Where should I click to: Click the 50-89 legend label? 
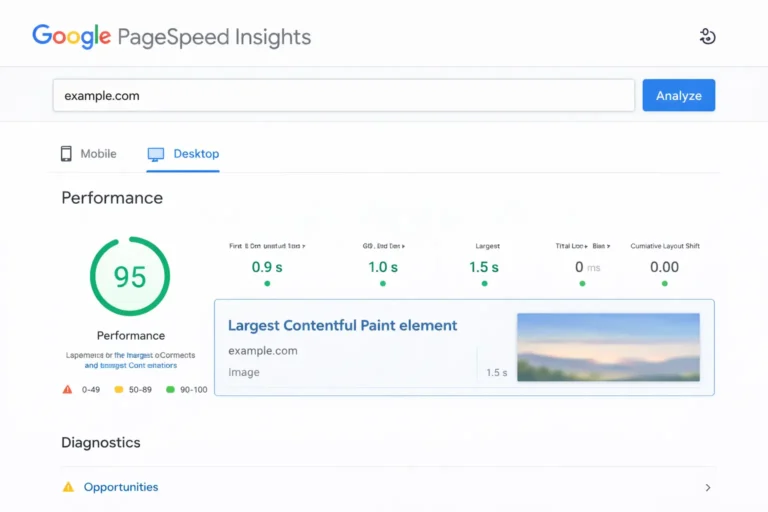(x=140, y=390)
